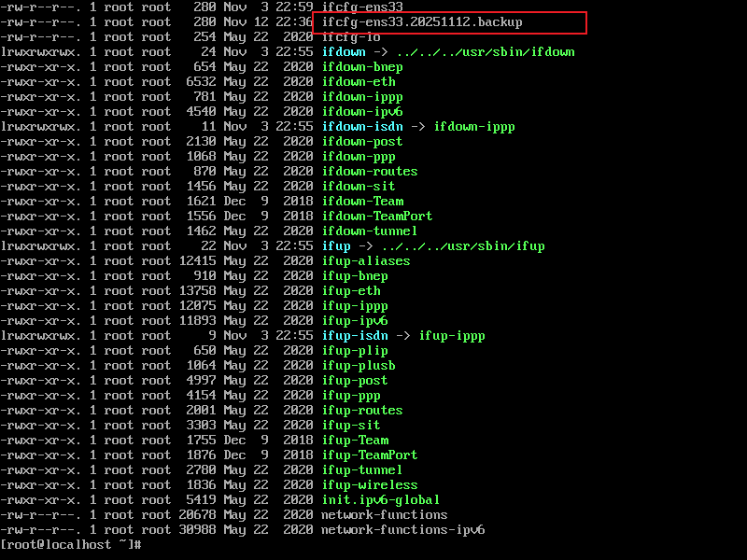The width and height of the screenshot is (747, 560).
Task: Select the ifdown-TeamPort file name
Action: (x=377, y=217)
